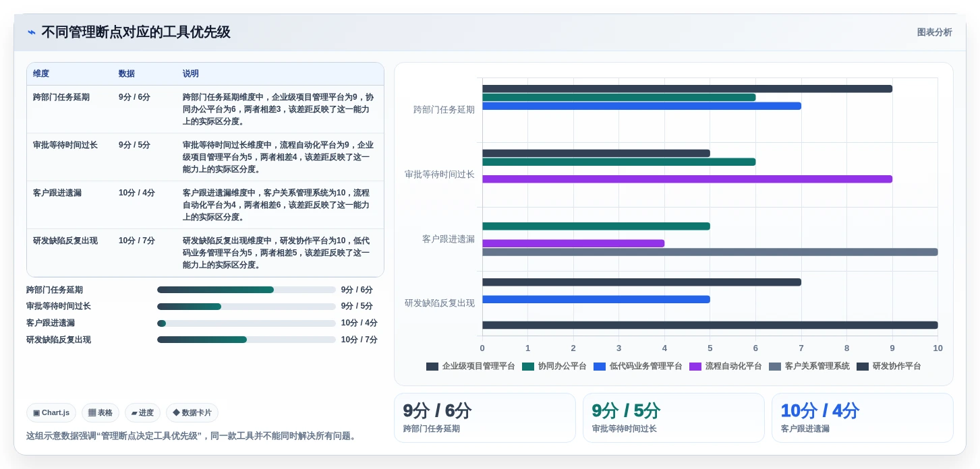The height and width of the screenshot is (469, 980).
Task: Click the dark bar in 审批等待时间过长 chart group
Action: point(596,154)
